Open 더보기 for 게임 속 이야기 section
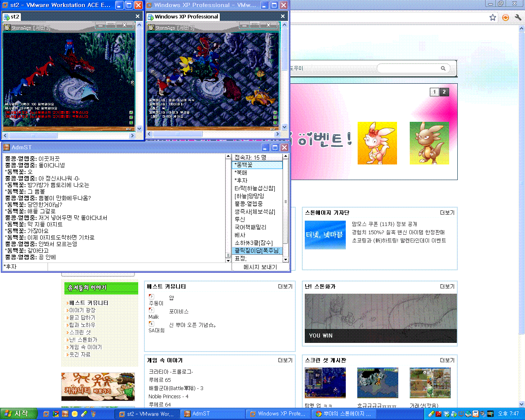Screen dimensions: 525x420 click(x=285, y=360)
